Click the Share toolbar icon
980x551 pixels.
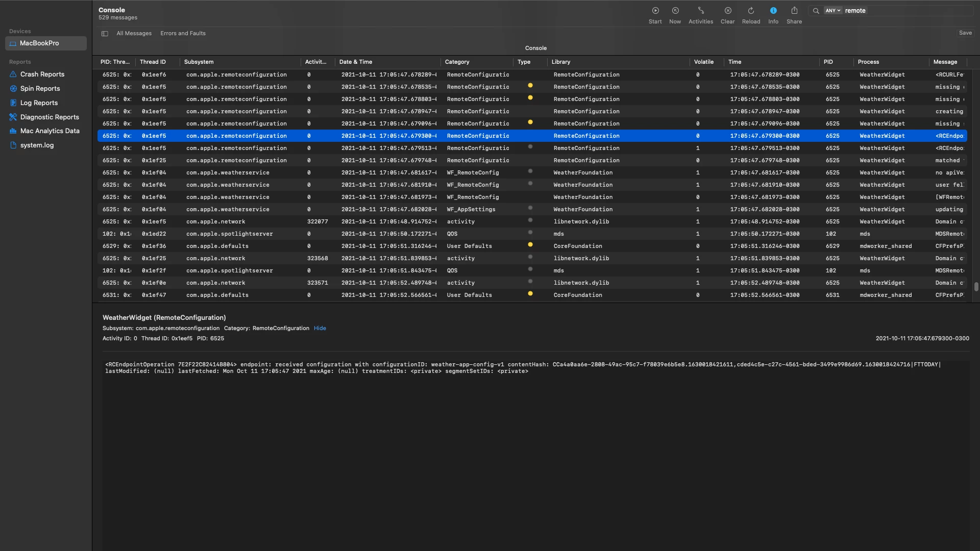tap(794, 11)
